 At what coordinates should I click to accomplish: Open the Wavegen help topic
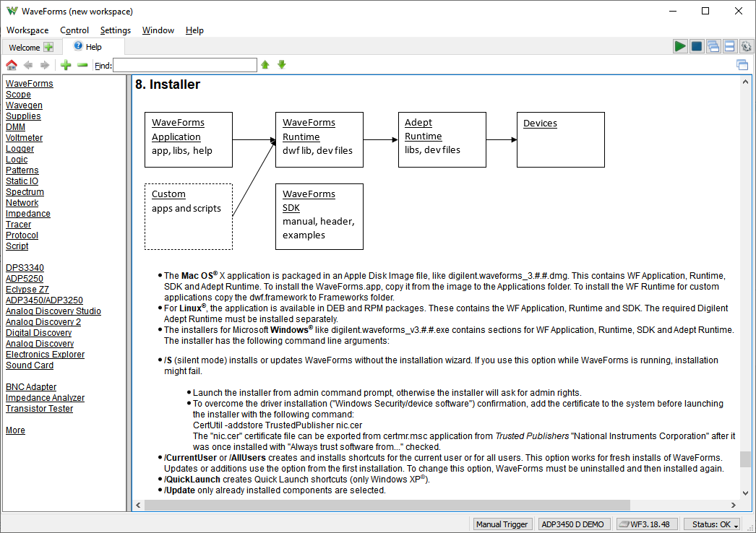(24, 105)
